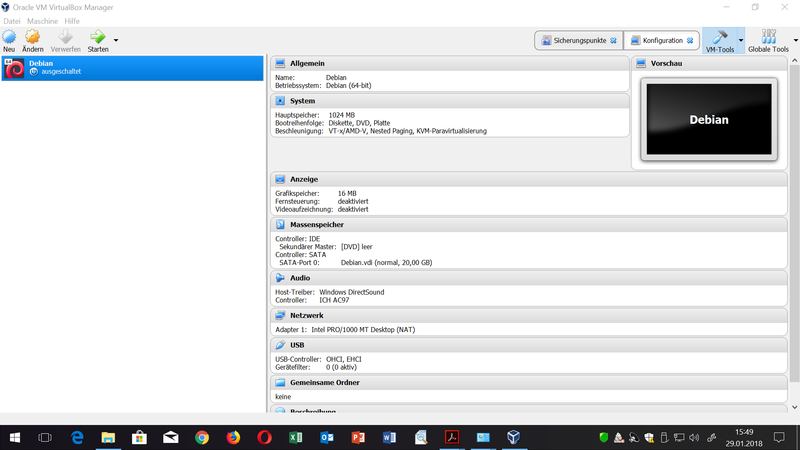Click the Anzeige section monitor icon
Image resolution: width=800 pixels, height=450 pixels.
point(280,179)
